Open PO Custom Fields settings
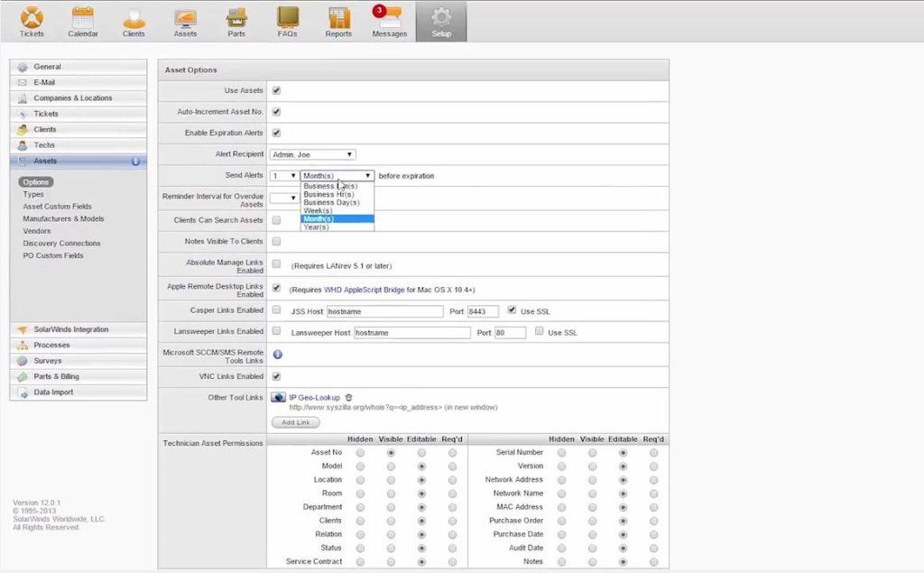This screenshot has height=573, width=924. point(53,256)
